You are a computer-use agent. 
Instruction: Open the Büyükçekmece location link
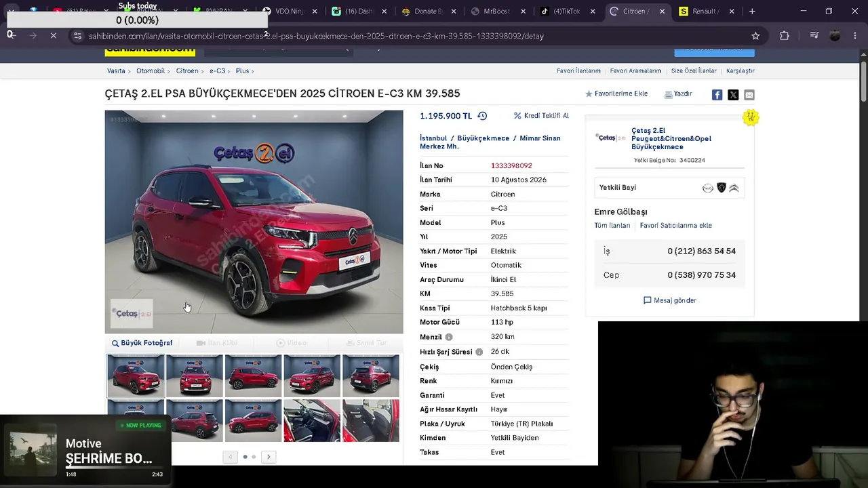coord(481,138)
